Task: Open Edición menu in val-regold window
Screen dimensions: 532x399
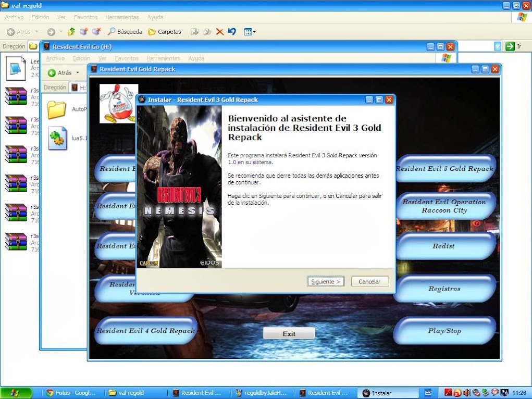Action: point(40,17)
